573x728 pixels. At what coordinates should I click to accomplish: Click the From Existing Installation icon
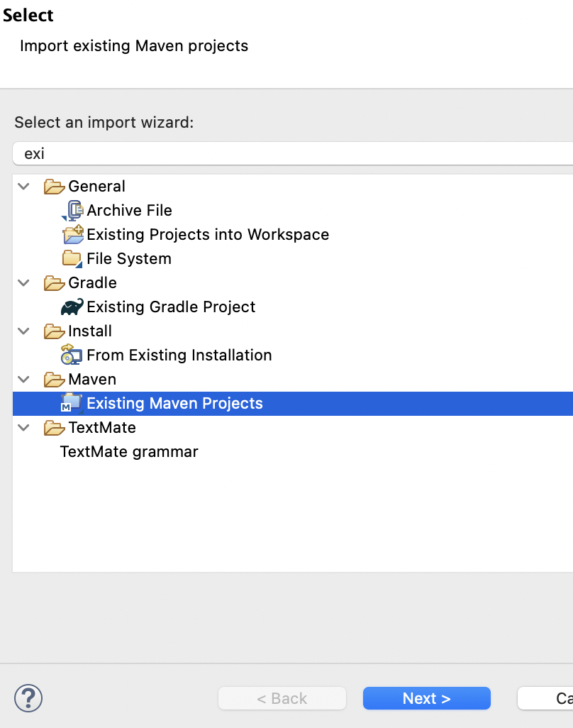pyautogui.click(x=72, y=355)
